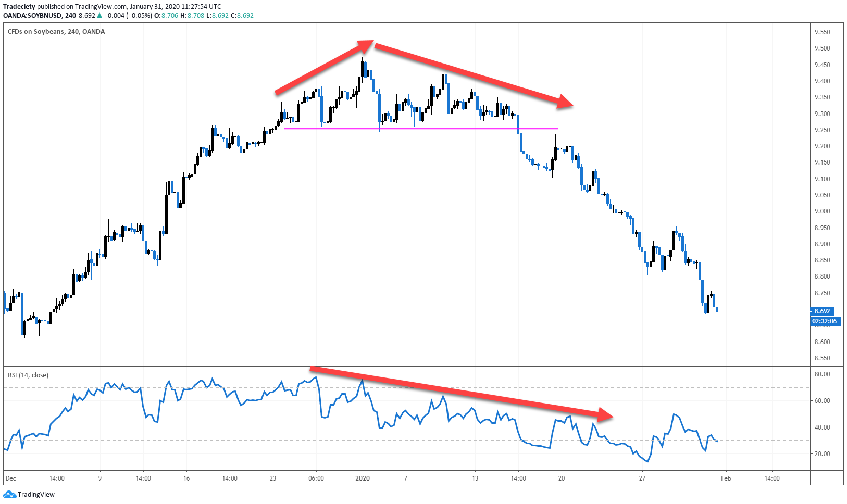The image size is (847, 504).
Task: Click the blue 8.692 current price label
Action: pyautogui.click(x=822, y=311)
